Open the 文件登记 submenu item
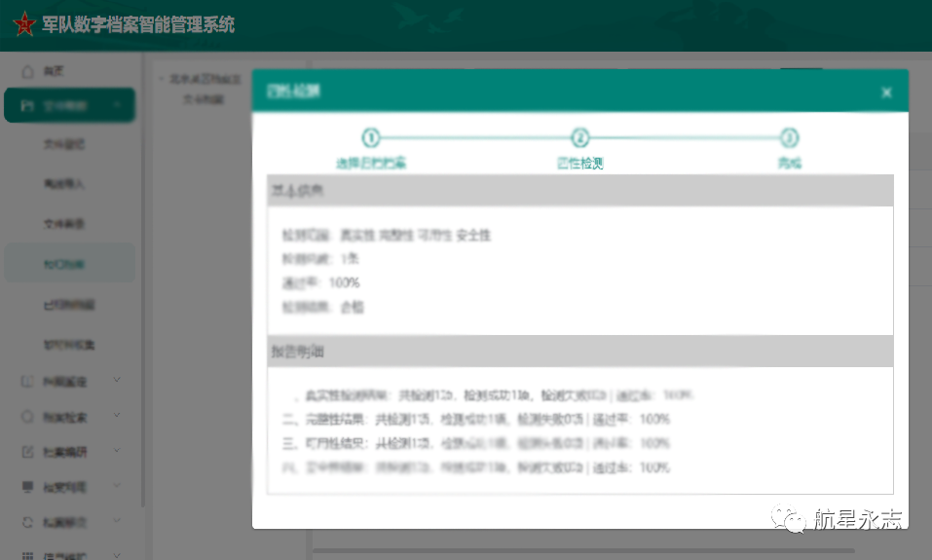Viewport: 932px width, 560px height. click(64, 144)
